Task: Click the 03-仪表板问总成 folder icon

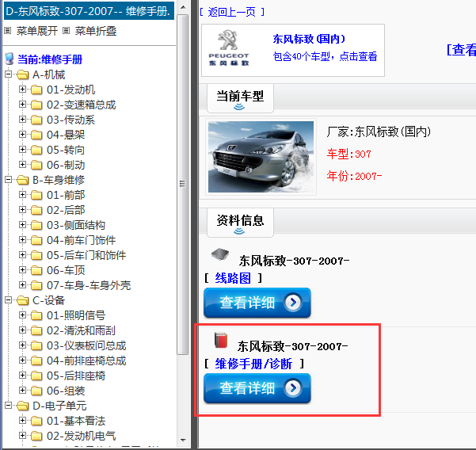Action: click(x=36, y=345)
